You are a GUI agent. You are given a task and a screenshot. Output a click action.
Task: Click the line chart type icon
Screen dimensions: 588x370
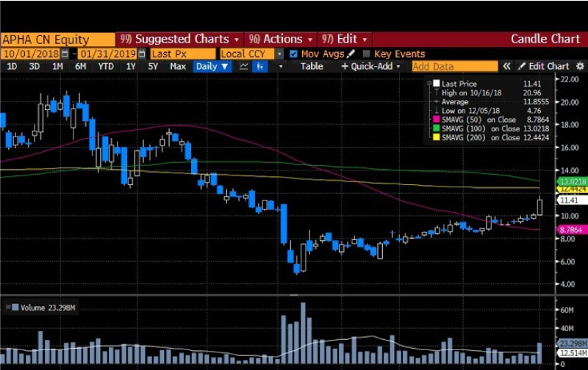point(244,66)
